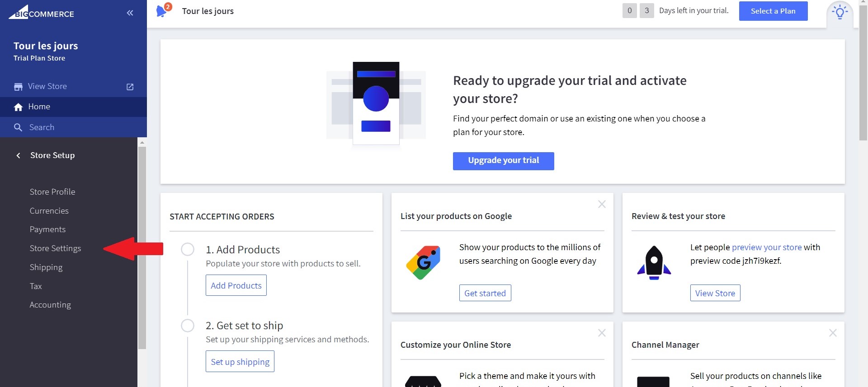
Task: Dismiss the List your products on Google card
Action: [x=602, y=205]
